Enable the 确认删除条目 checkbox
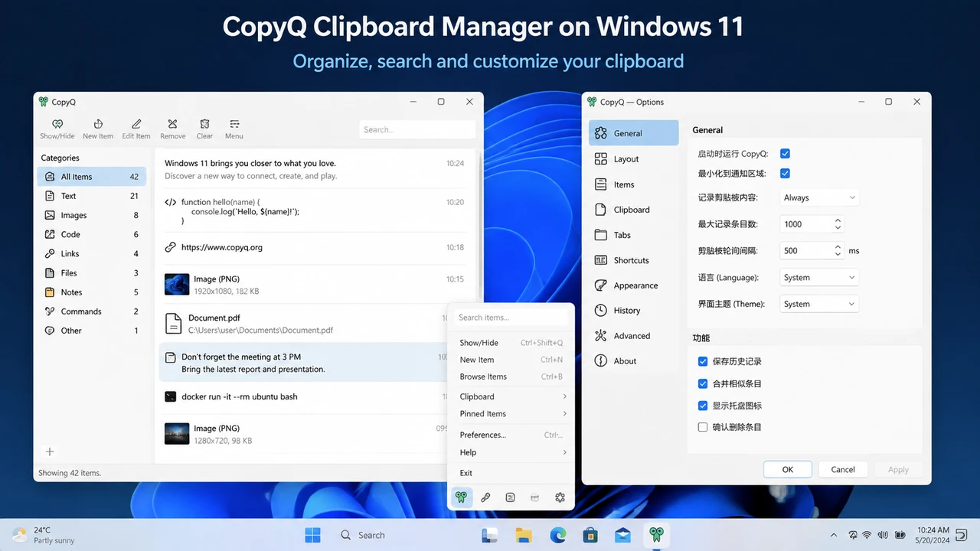The width and height of the screenshot is (980, 551). pyautogui.click(x=703, y=427)
